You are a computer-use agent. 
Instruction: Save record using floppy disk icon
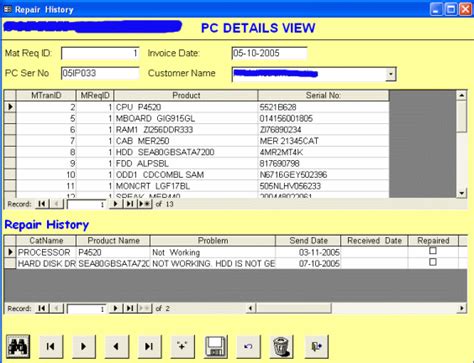[x=215, y=347]
